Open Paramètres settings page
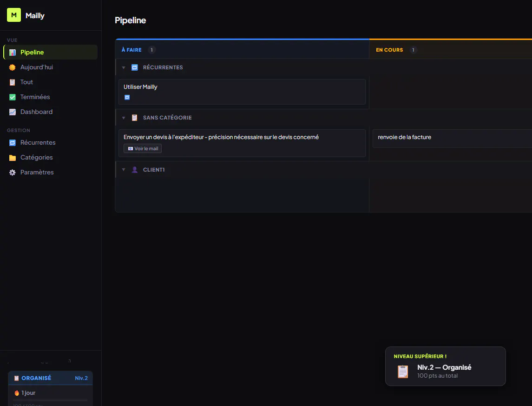This screenshot has width=532, height=406. tap(51, 173)
